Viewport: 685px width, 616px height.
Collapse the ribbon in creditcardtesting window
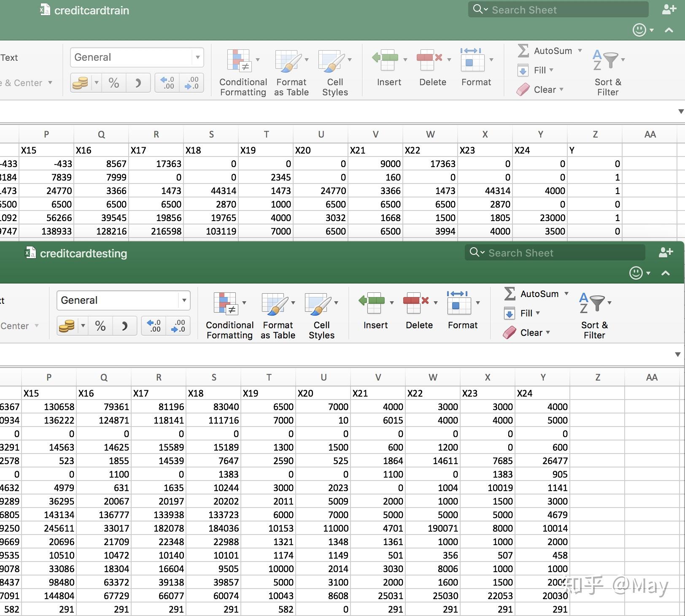coord(666,273)
